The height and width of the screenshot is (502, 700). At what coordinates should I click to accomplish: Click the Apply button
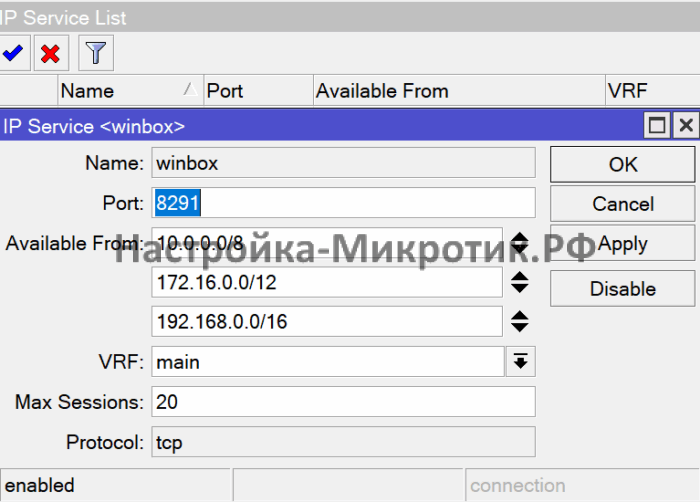click(x=623, y=243)
